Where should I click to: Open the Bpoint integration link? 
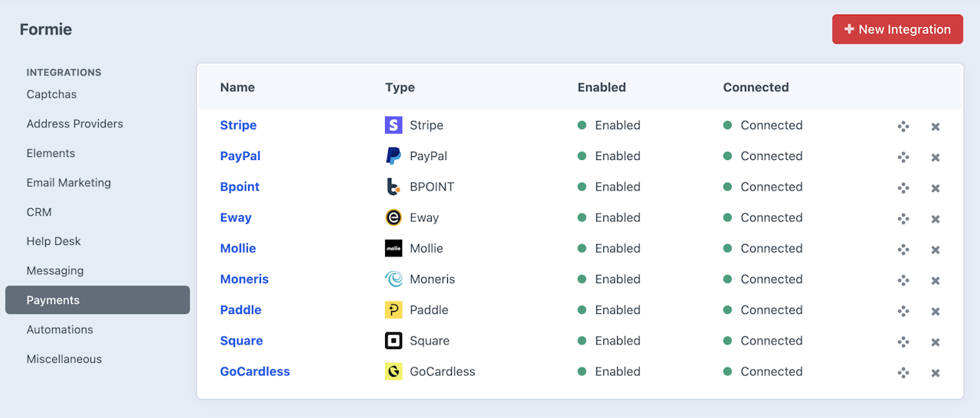240,187
